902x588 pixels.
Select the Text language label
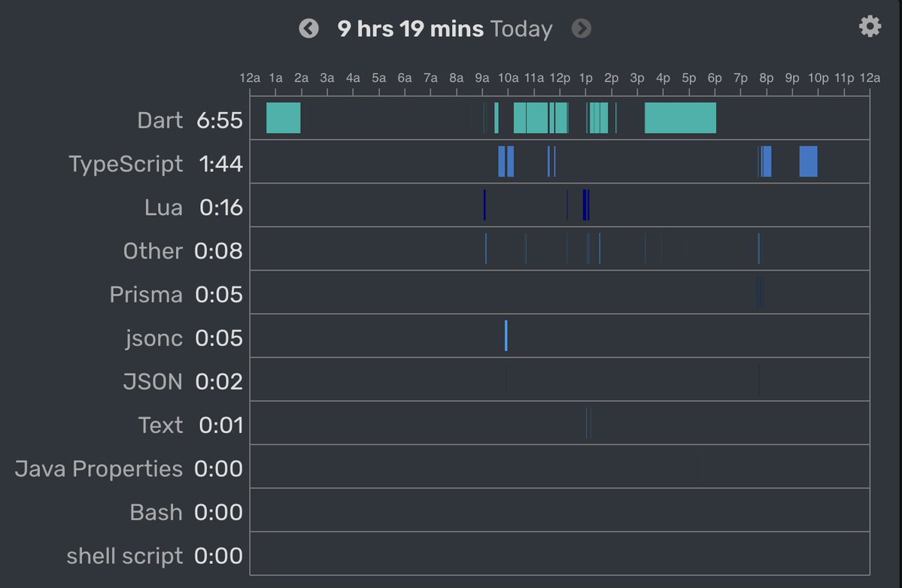coord(160,426)
